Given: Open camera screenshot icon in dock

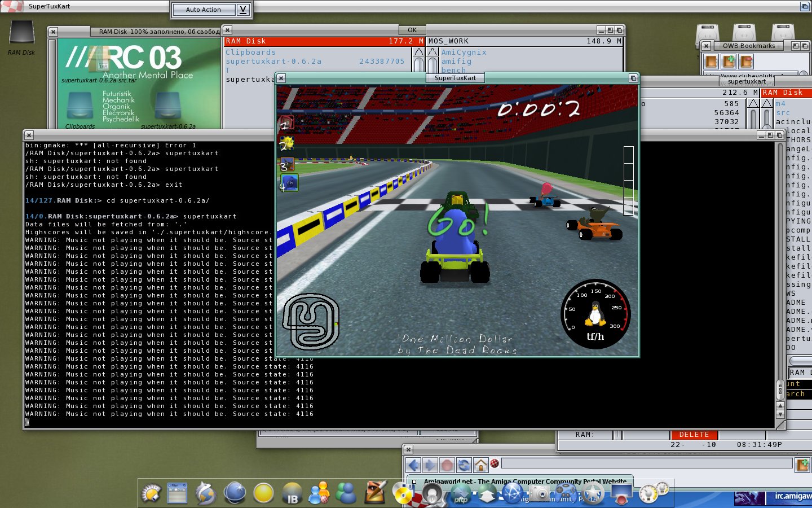Looking at the screenshot, I should [x=540, y=494].
